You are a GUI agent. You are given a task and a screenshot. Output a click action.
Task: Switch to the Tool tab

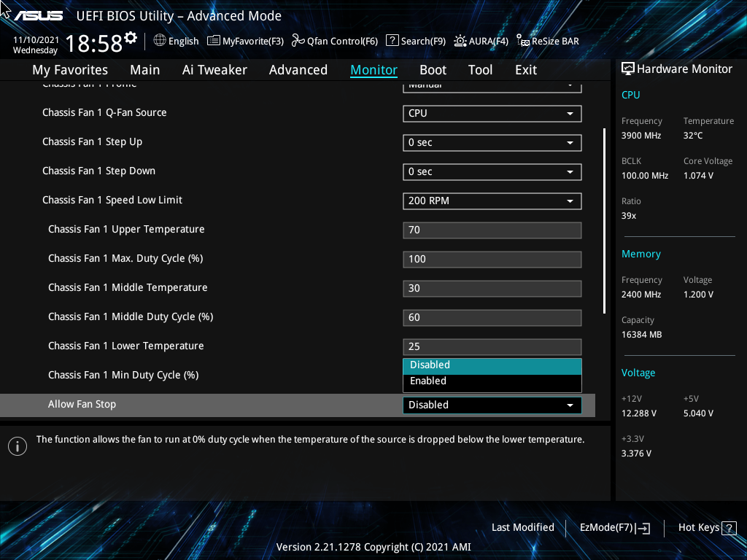[x=480, y=70]
